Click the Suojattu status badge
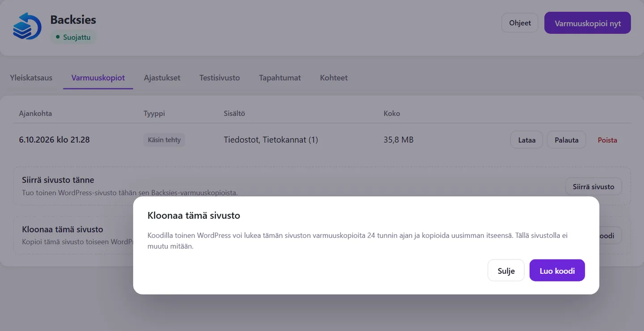Viewport: 644px width, 331px height. coord(73,37)
